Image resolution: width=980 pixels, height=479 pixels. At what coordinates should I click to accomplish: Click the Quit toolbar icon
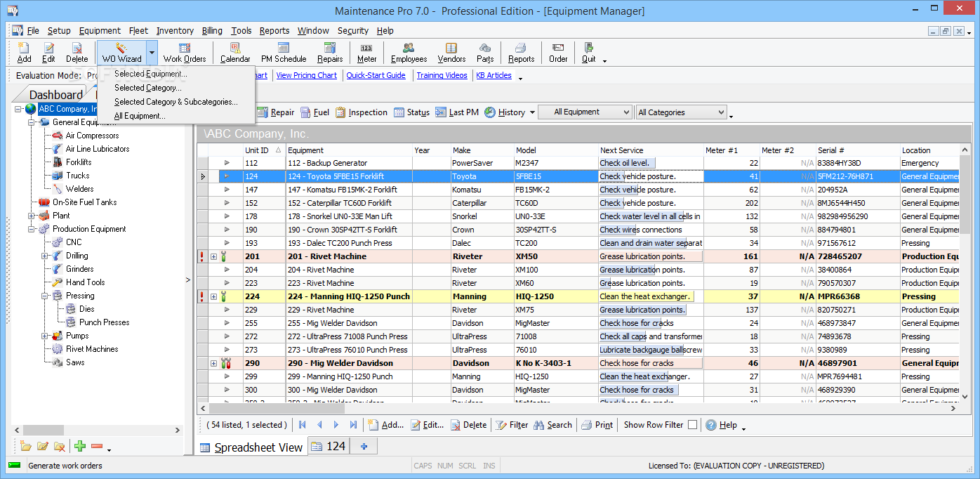tap(589, 52)
